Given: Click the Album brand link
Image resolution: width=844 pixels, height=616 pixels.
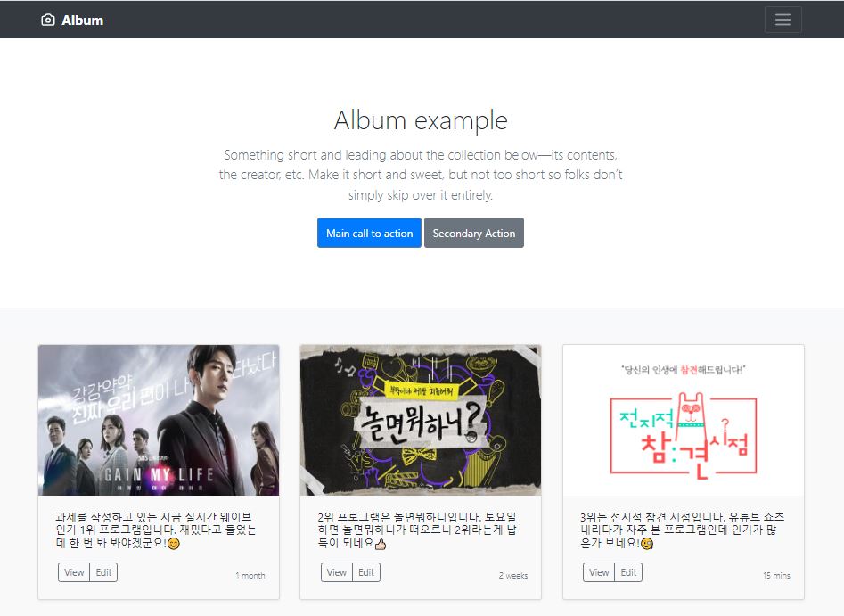Looking at the screenshot, I should (72, 20).
